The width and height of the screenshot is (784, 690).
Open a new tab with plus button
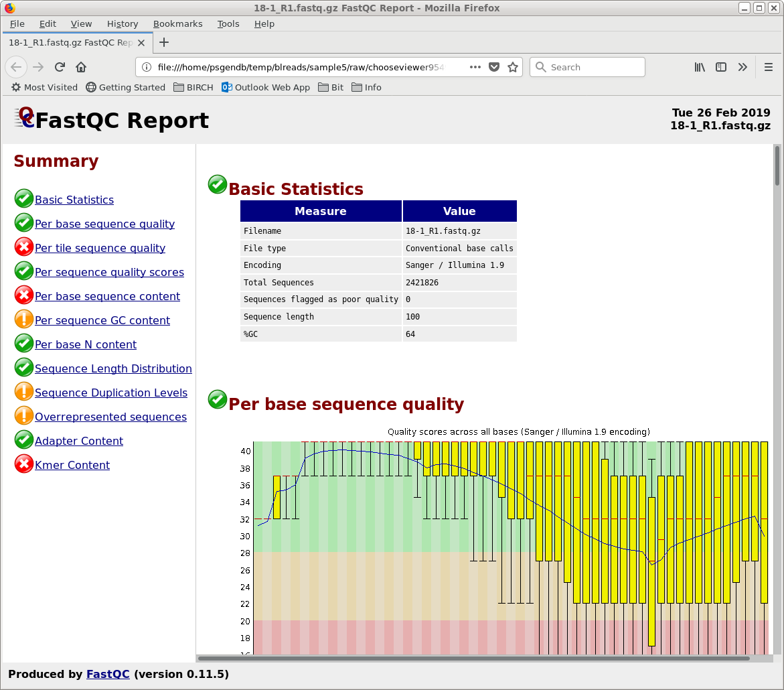tap(164, 42)
